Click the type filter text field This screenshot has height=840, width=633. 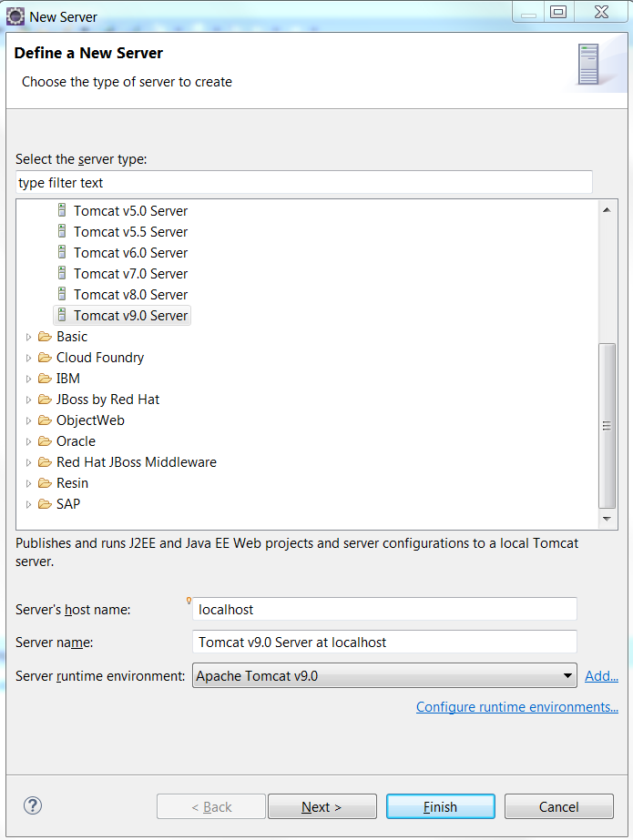[304, 183]
